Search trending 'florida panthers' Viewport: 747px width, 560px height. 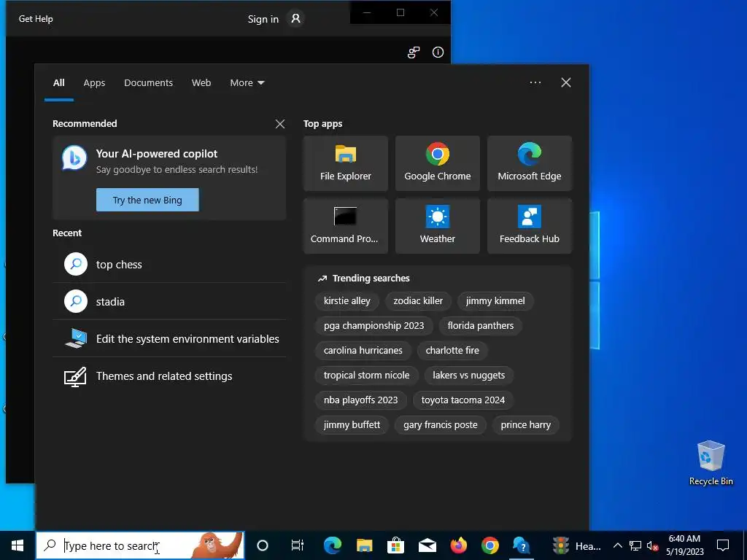point(481,326)
